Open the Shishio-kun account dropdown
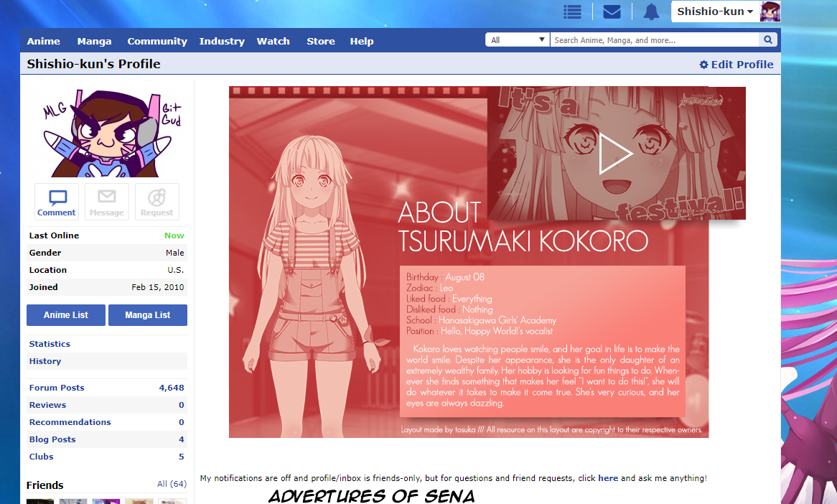Screen dimensions: 837x504 715,11
